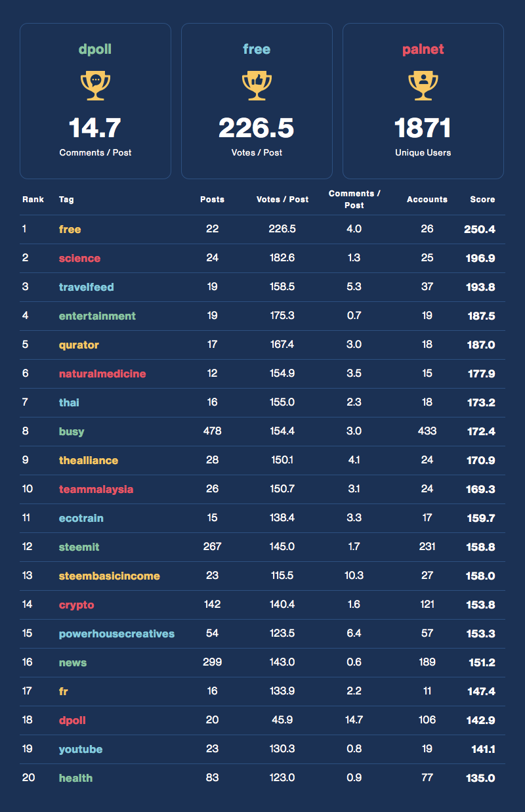Click the 121 accounts value for crypto
Viewport: 525px width, 812px height.
click(x=427, y=605)
